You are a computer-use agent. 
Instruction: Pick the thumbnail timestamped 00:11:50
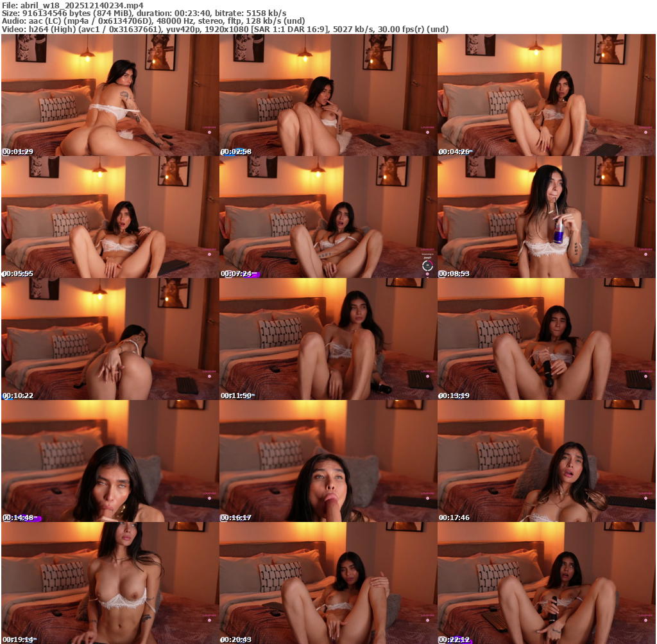(x=328, y=339)
